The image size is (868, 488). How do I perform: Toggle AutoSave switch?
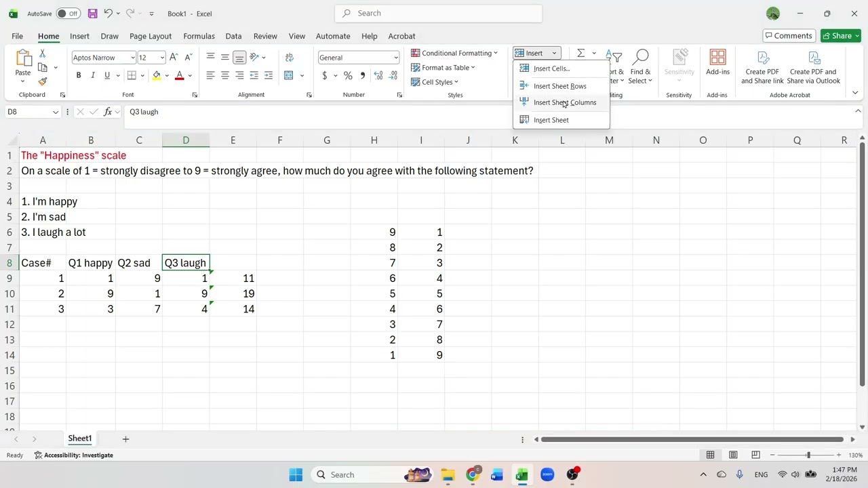point(68,14)
